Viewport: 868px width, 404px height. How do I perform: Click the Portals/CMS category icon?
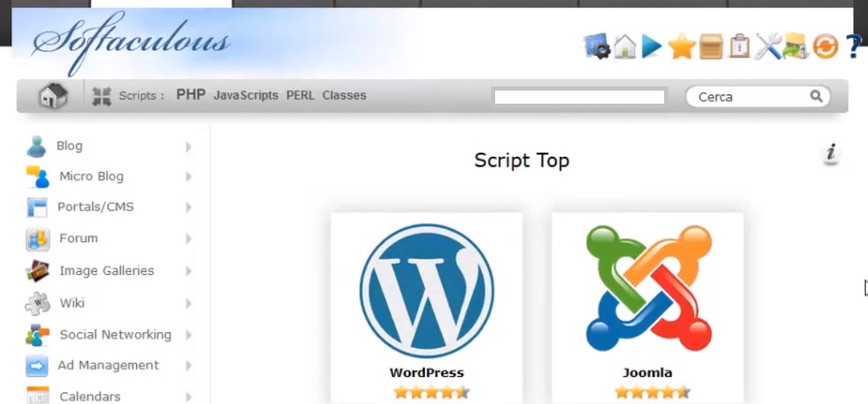[x=37, y=207]
